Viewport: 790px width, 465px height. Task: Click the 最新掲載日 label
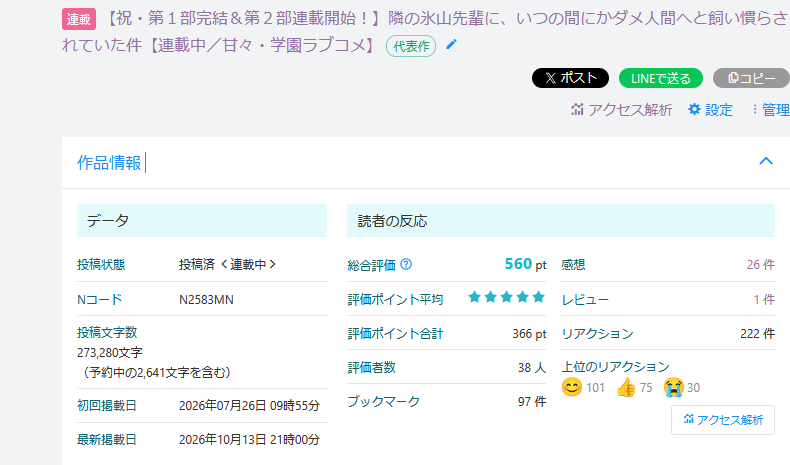(107, 439)
